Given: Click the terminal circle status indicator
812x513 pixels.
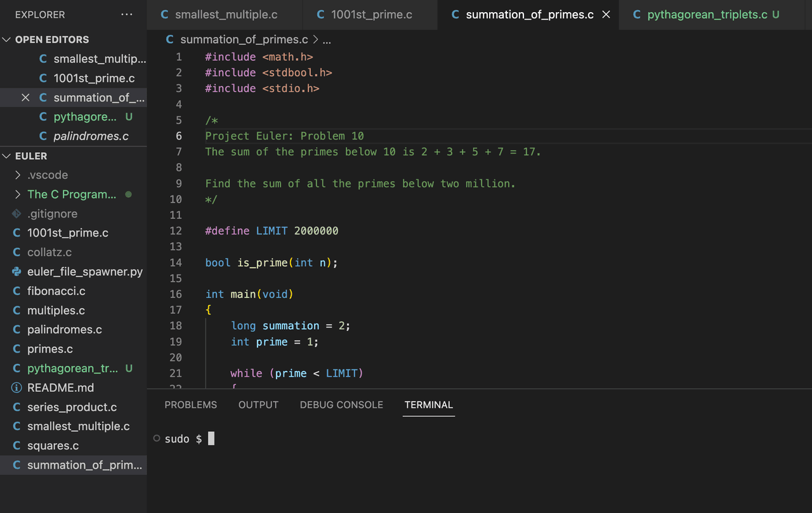Looking at the screenshot, I should 157,438.
